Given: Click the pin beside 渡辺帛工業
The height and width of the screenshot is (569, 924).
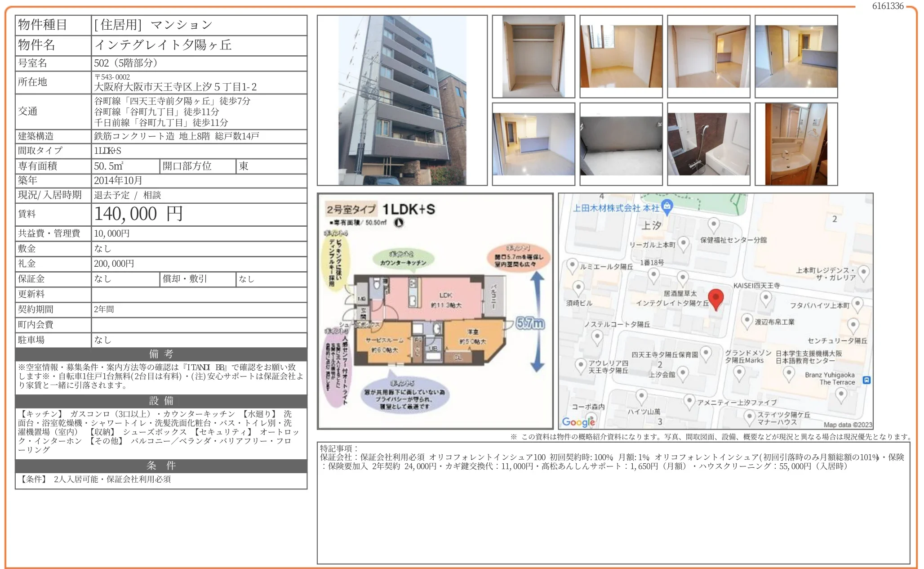Looking at the screenshot, I should click(746, 320).
